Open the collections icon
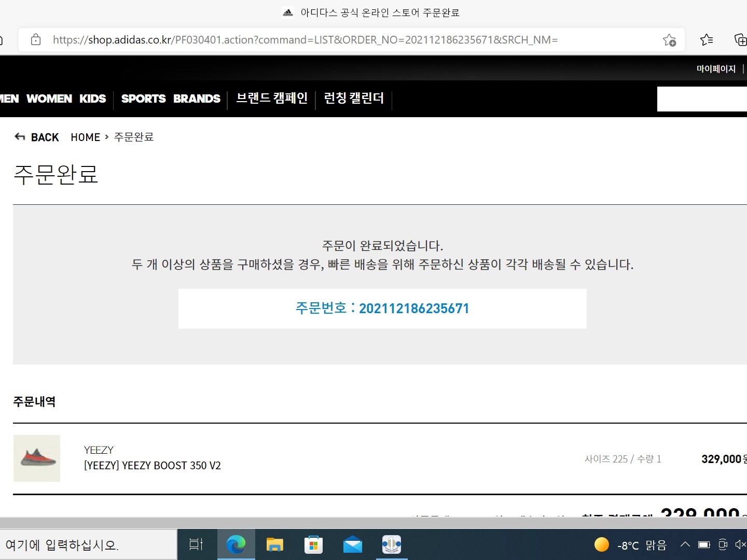This screenshot has width=747, height=560. tap(740, 39)
